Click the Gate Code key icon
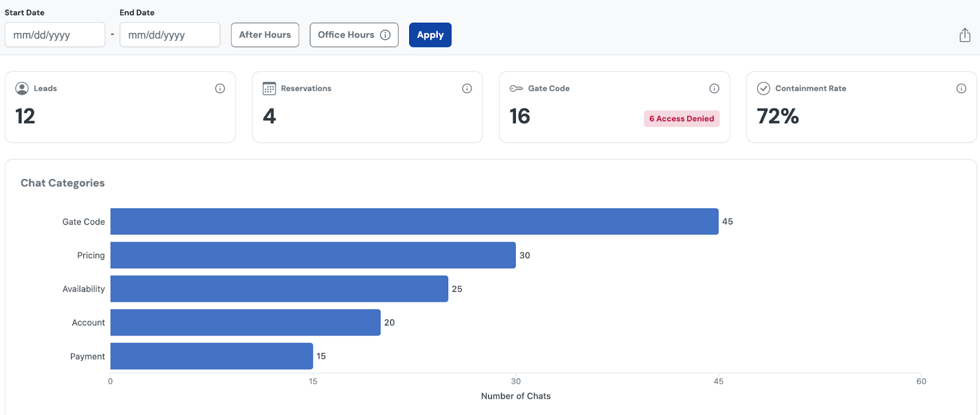Screen dimensions: 980x415 tap(516, 88)
